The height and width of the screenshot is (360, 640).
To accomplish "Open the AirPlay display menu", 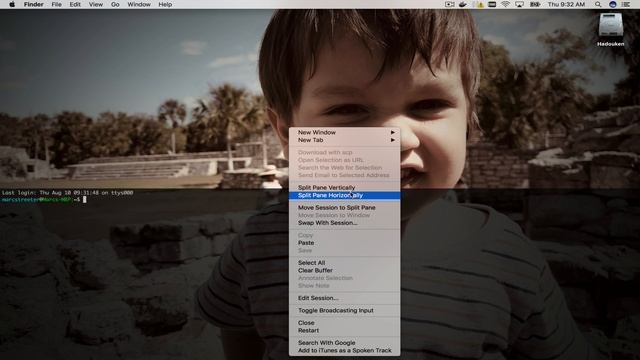I will coord(519,4).
